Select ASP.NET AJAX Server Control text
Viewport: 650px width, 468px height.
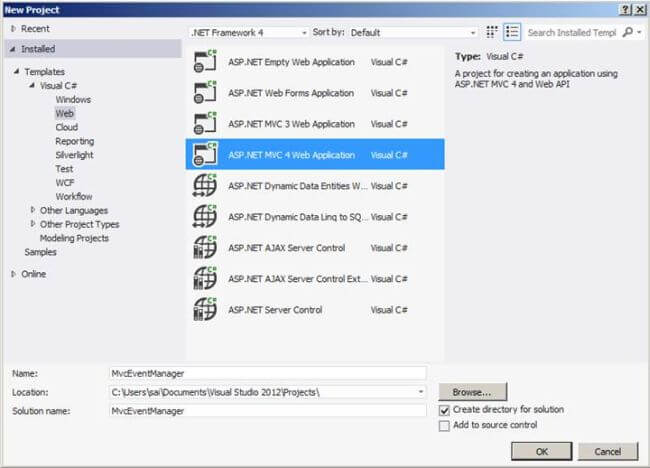click(x=286, y=248)
